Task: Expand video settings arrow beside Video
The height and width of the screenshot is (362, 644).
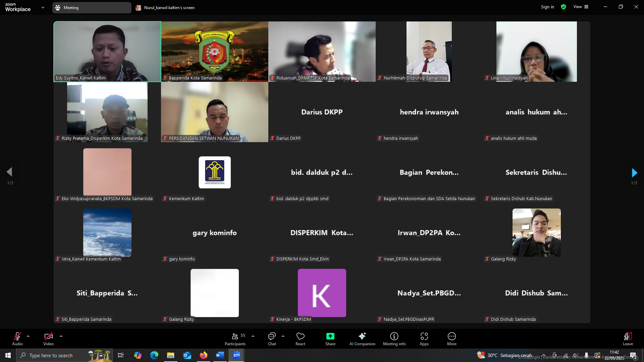Action: click(61, 336)
